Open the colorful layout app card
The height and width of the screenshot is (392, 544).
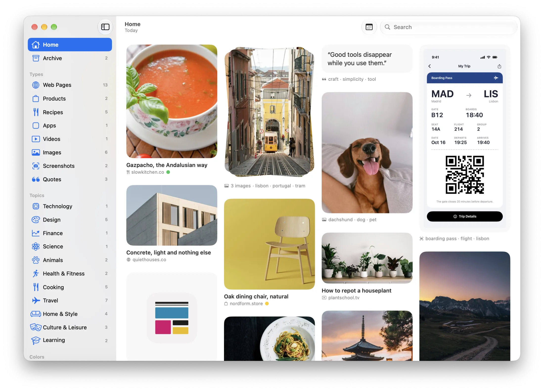click(172, 317)
